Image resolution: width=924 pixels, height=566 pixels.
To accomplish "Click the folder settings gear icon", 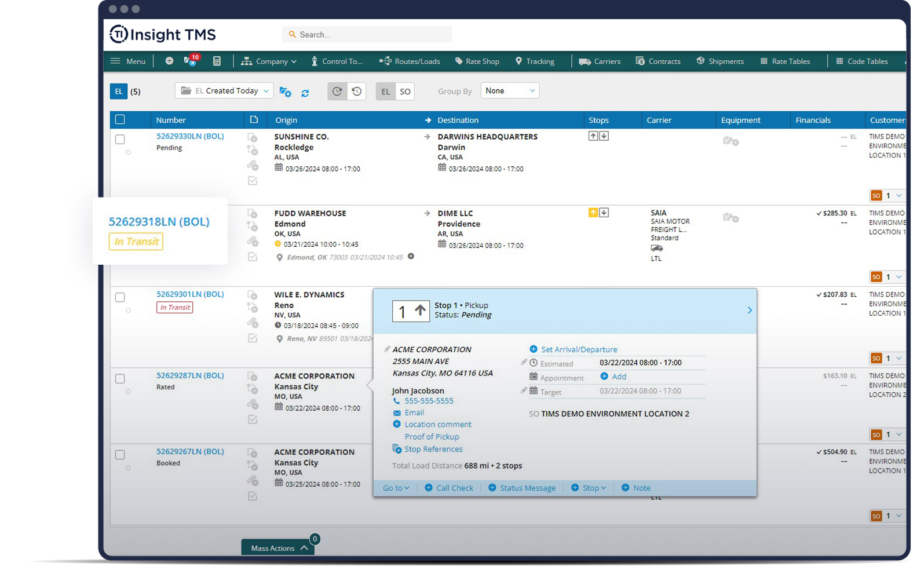I will tap(285, 92).
